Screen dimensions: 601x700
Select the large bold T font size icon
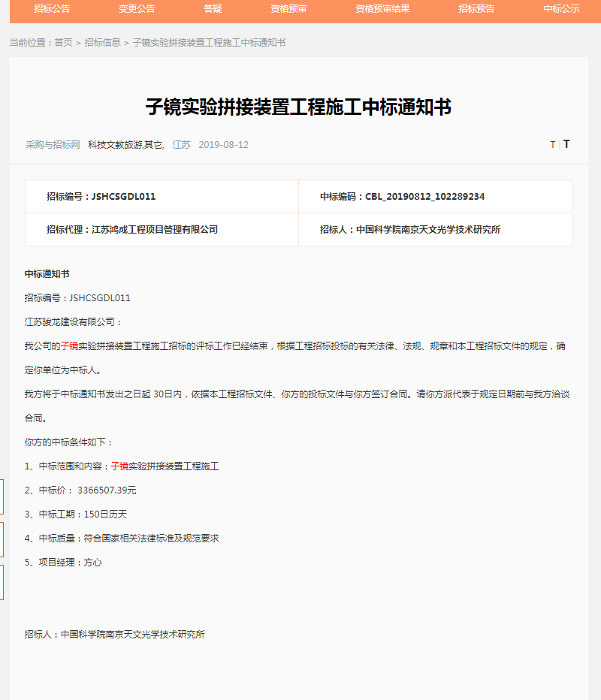[566, 143]
